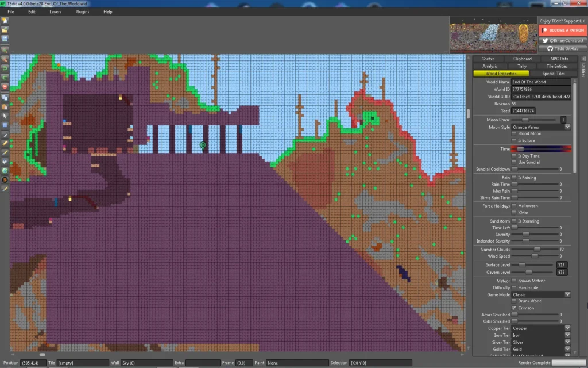
Task: Click the Open World folder icon
Action: 5,30
